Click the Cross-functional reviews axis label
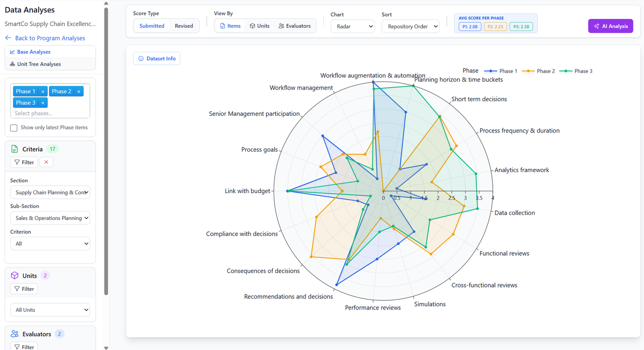 pos(484,285)
